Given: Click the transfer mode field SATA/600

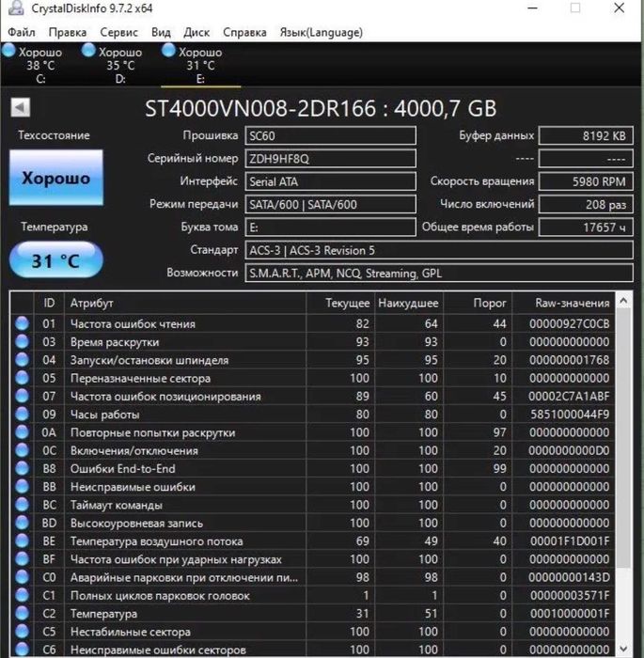Looking at the screenshot, I should pyautogui.click(x=330, y=204).
